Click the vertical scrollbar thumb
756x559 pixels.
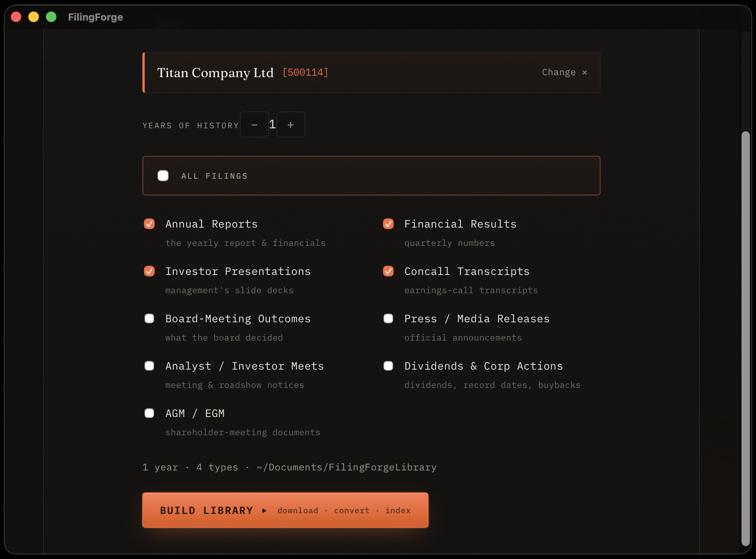[x=745, y=339]
